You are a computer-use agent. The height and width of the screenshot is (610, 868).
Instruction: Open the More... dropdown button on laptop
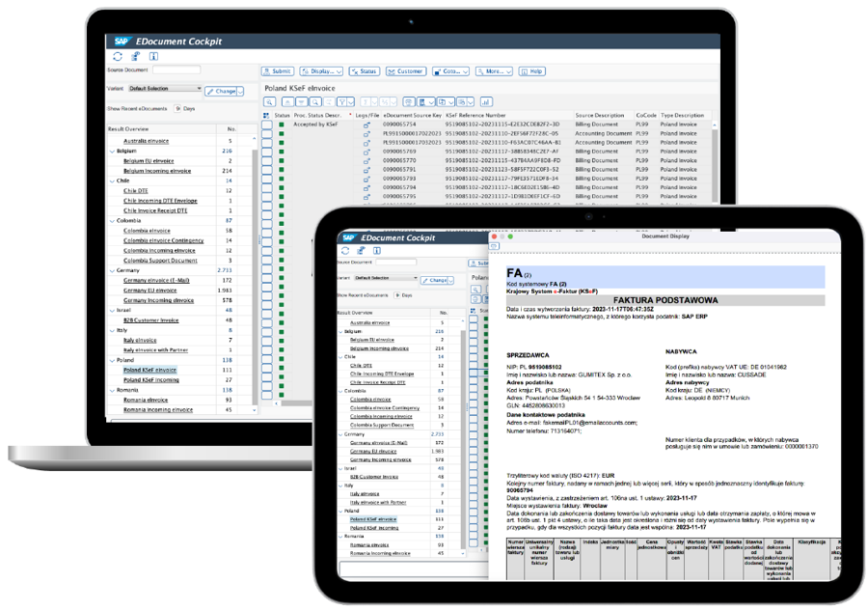pos(495,71)
